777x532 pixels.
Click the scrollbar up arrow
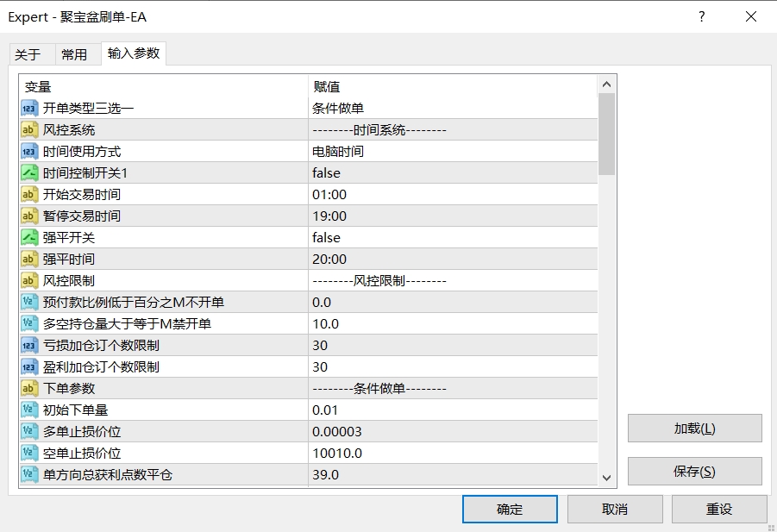(x=606, y=83)
